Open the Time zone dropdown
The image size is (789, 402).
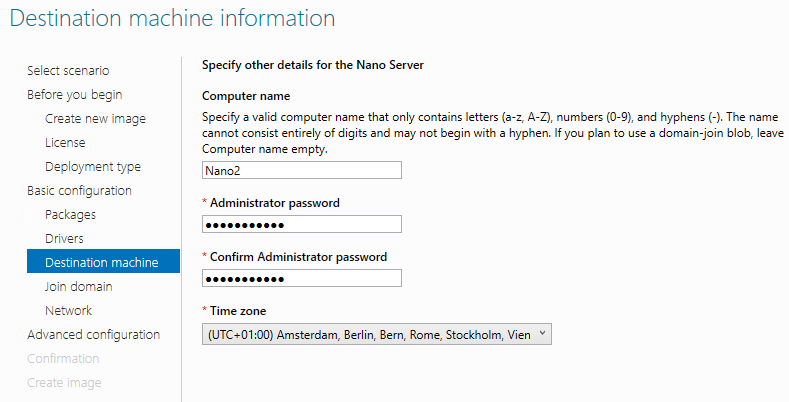(x=376, y=334)
